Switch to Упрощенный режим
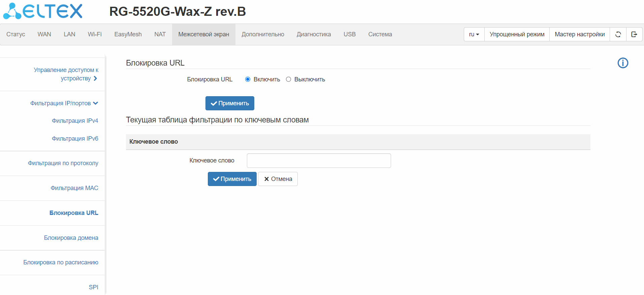Screen dimensions: 644x295 (x=517, y=34)
